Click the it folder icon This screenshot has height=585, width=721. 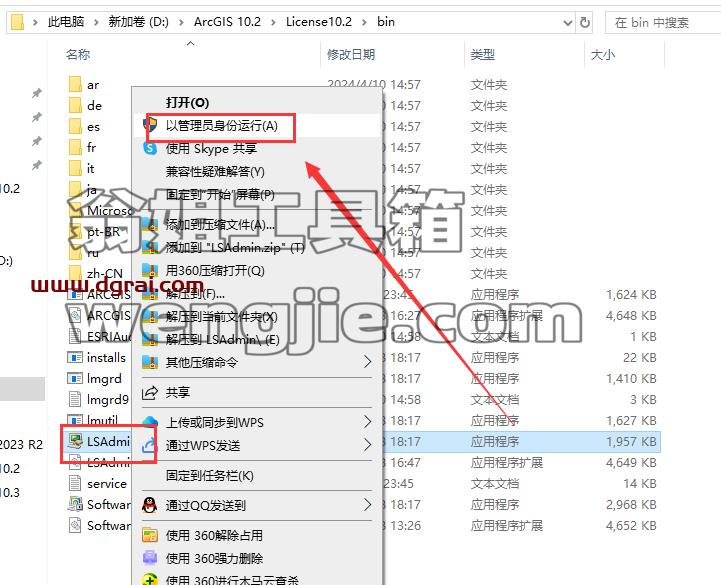click(x=75, y=169)
